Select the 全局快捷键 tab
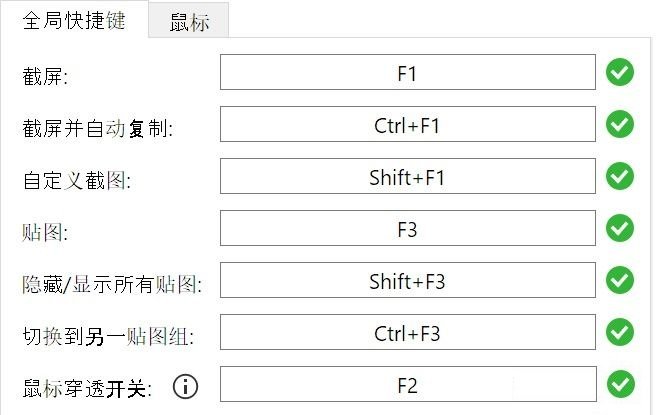Image resolution: width=659 pixels, height=415 pixels. (x=74, y=21)
